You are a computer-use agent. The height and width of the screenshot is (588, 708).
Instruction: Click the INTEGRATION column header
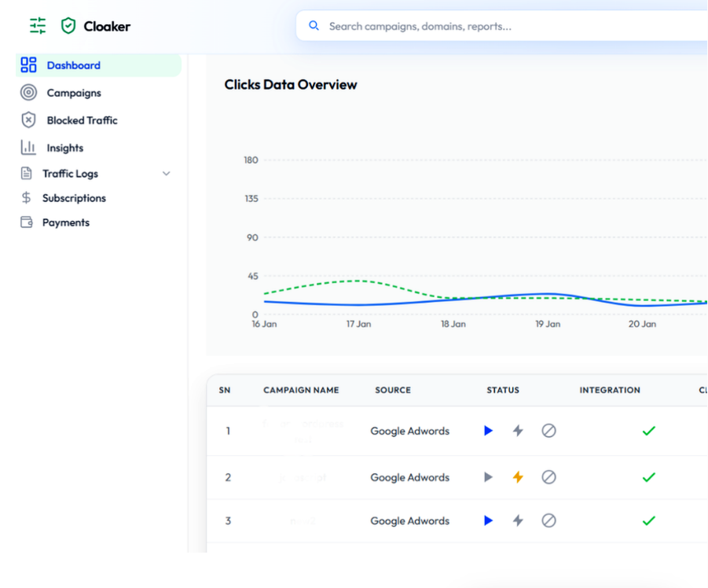pos(610,390)
